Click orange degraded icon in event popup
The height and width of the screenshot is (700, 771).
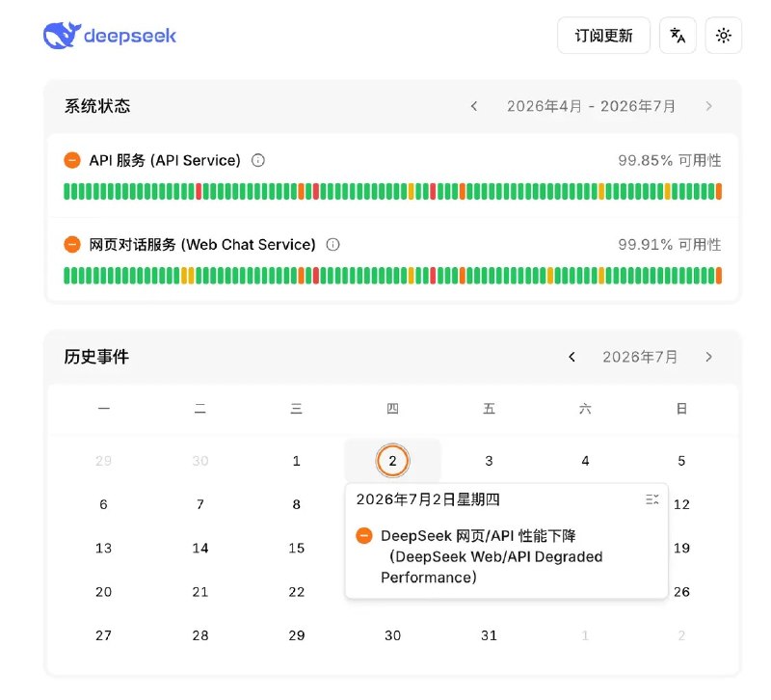[x=364, y=536]
